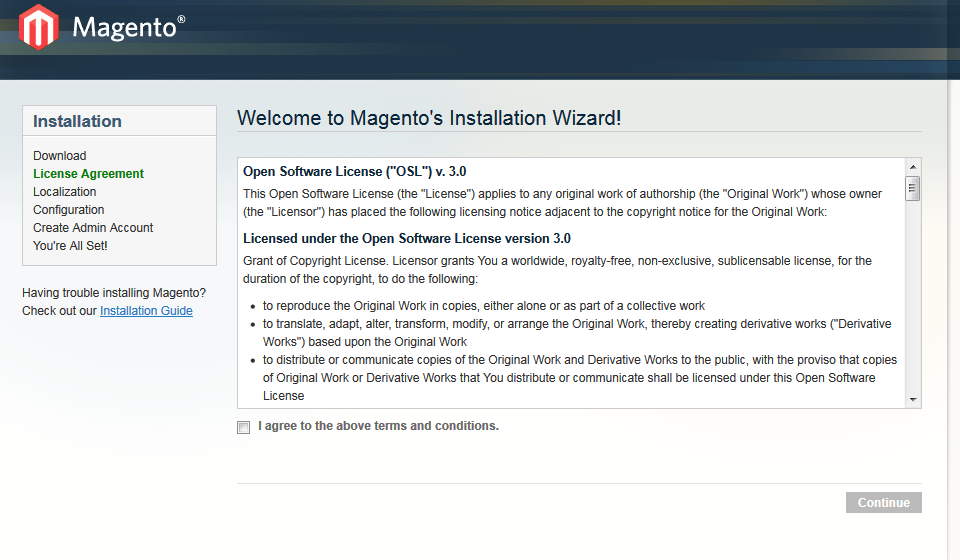Select the Configuration installation step
This screenshot has width=960, height=560.
(x=69, y=209)
